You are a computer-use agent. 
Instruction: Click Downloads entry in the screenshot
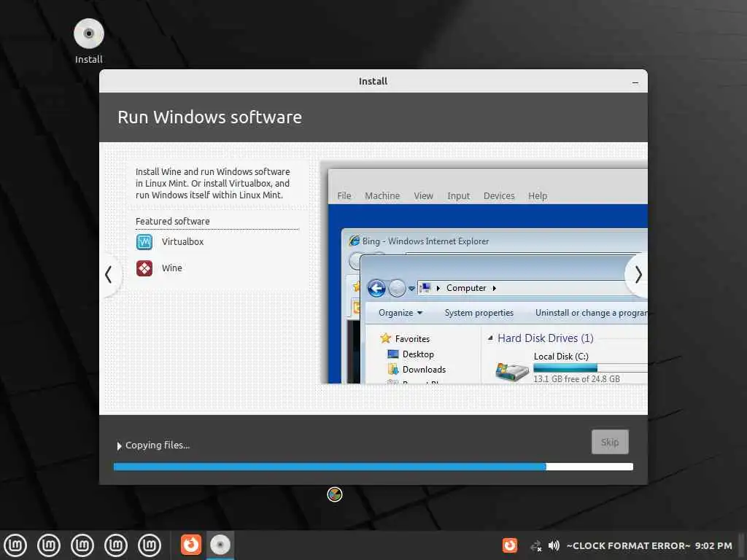pos(417,370)
